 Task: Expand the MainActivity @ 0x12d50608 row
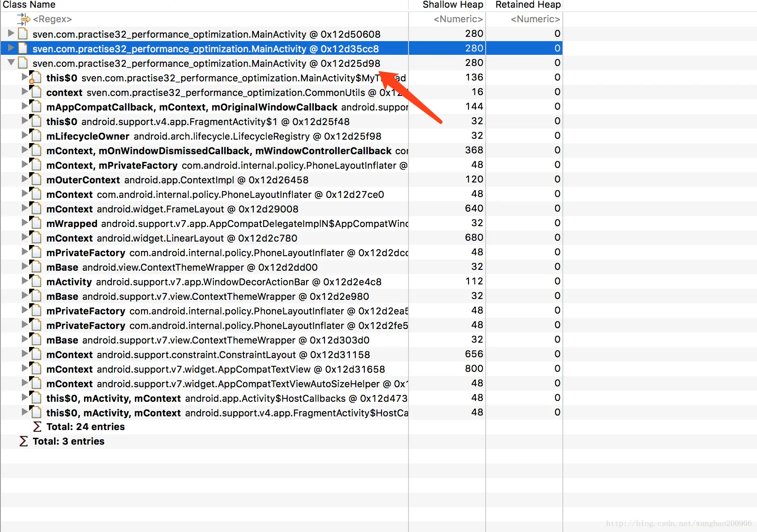click(x=11, y=33)
